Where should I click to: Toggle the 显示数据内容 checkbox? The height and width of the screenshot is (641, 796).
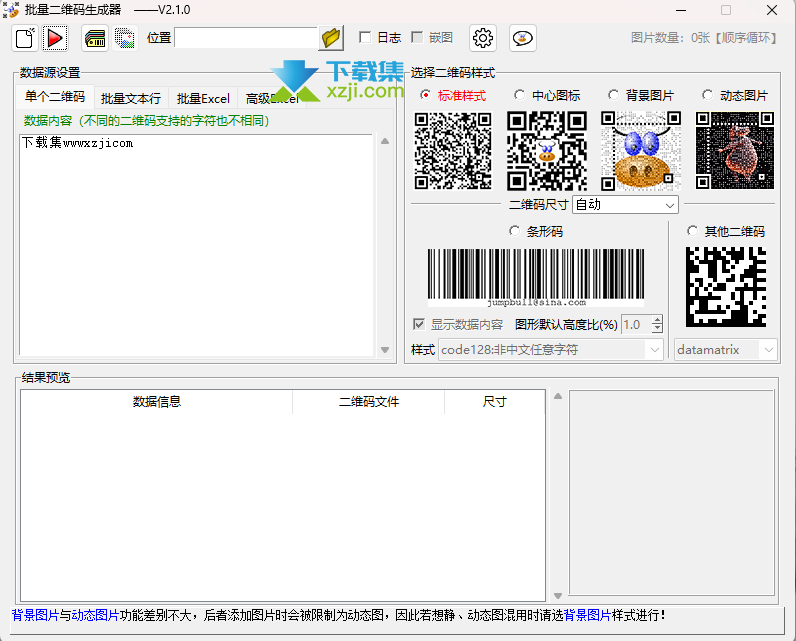[419, 324]
